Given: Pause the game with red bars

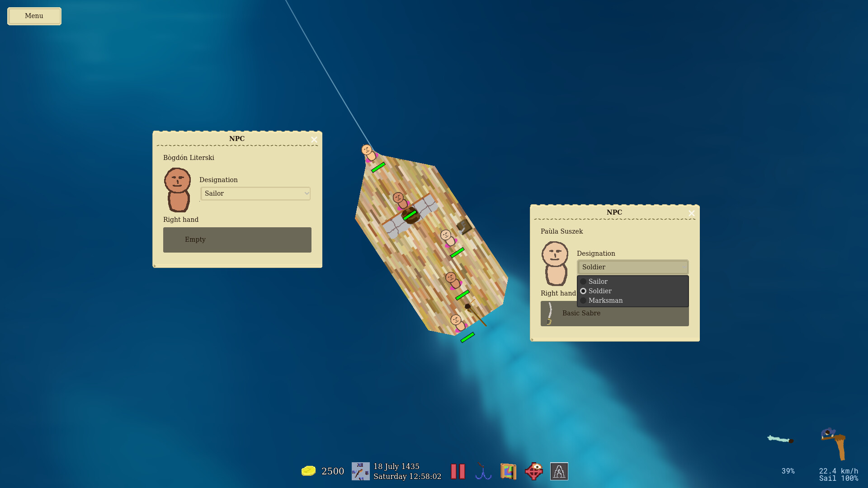Looking at the screenshot, I should coord(458,471).
